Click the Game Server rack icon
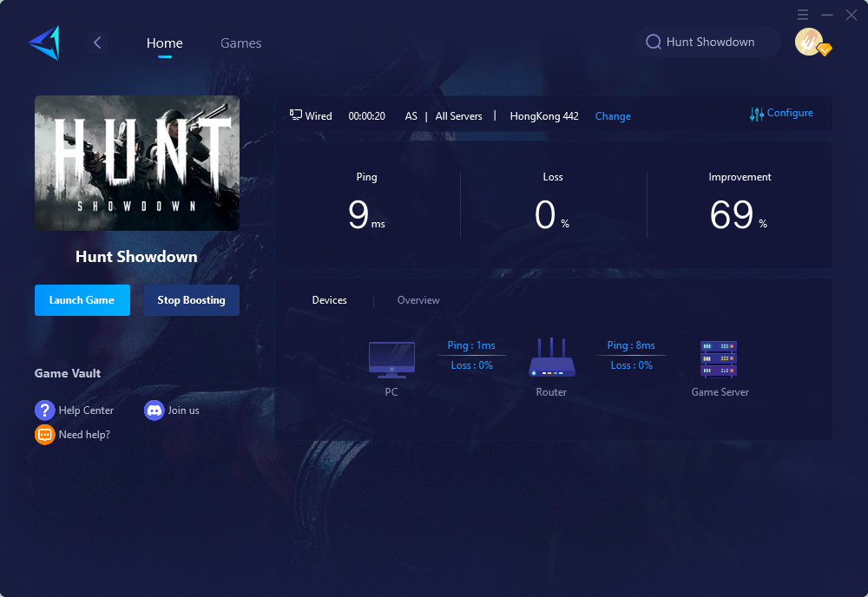 (x=719, y=359)
